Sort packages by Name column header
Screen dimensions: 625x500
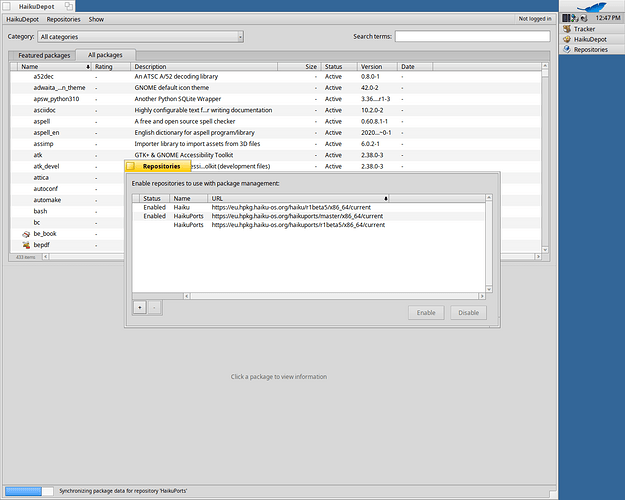pos(55,67)
